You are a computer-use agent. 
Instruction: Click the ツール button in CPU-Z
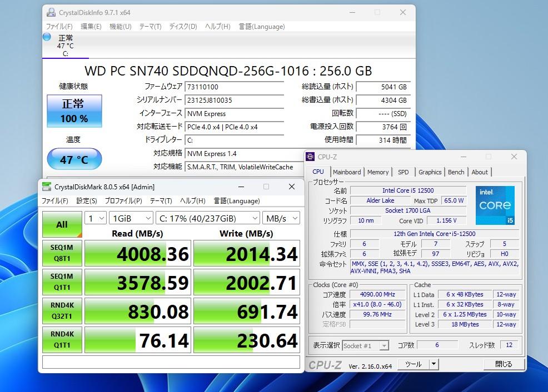[414, 364]
